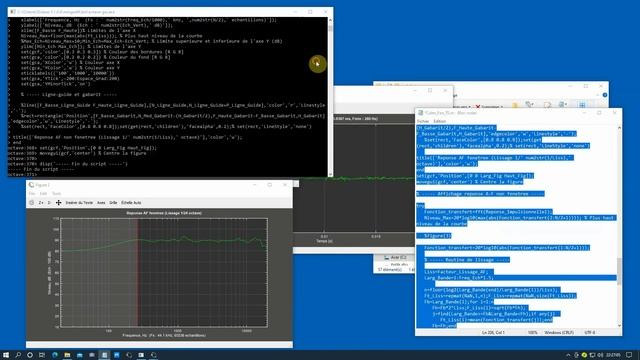640x360 pixels.
Task: Open the File menu of Figure 1
Action: [x=32, y=193]
